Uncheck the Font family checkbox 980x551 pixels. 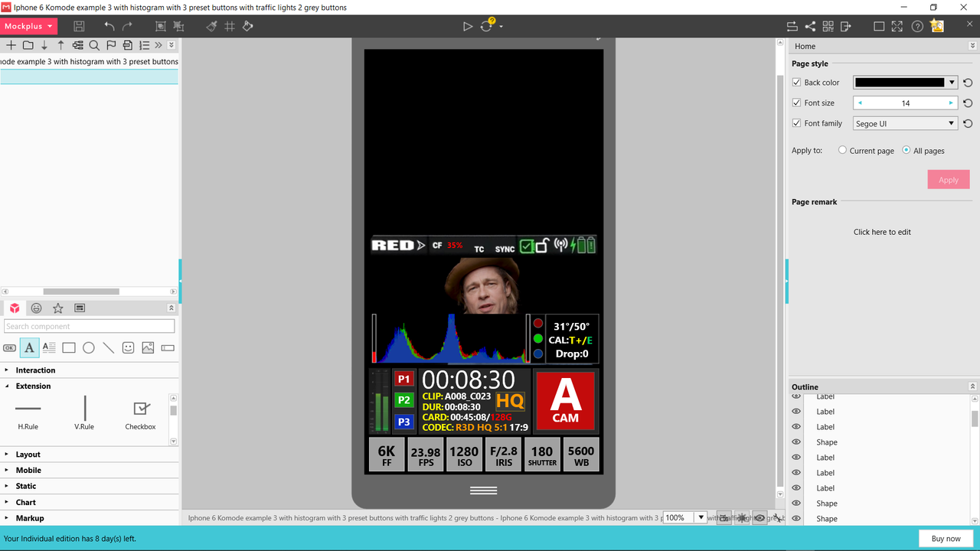(796, 123)
